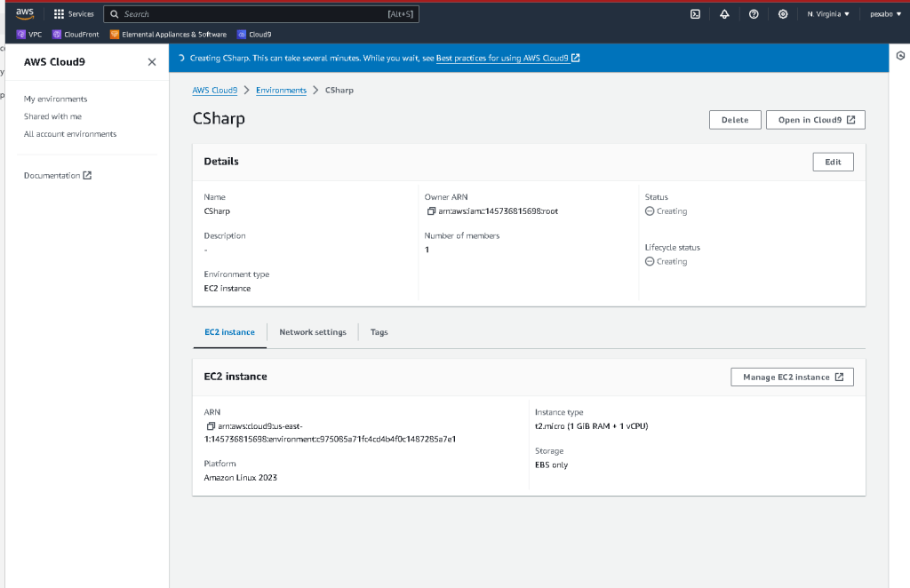Close the AWS Cloud9 side panel
910x588 pixels.
point(152,62)
